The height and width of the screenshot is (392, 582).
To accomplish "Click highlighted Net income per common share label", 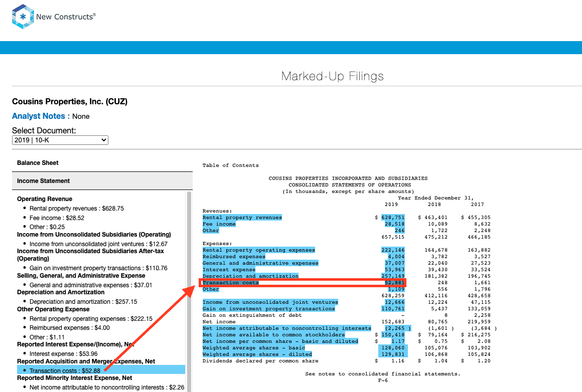I will (280, 341).
